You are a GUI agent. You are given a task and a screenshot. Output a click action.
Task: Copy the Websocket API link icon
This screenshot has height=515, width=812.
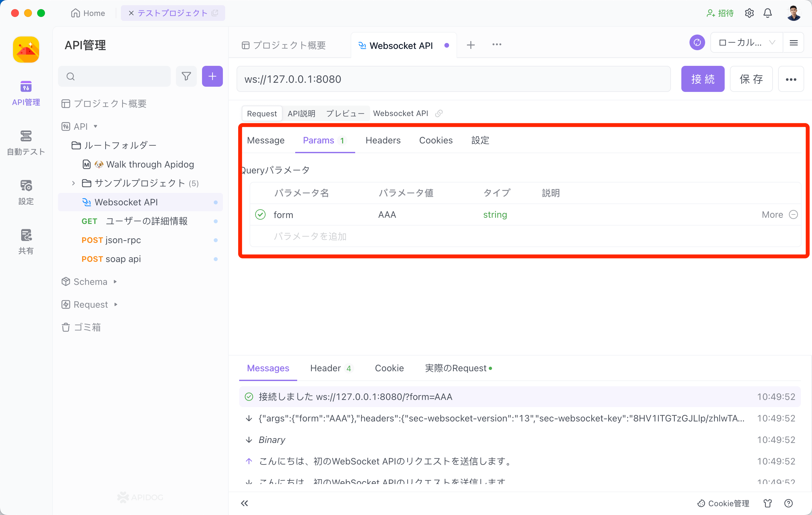pyautogui.click(x=439, y=113)
